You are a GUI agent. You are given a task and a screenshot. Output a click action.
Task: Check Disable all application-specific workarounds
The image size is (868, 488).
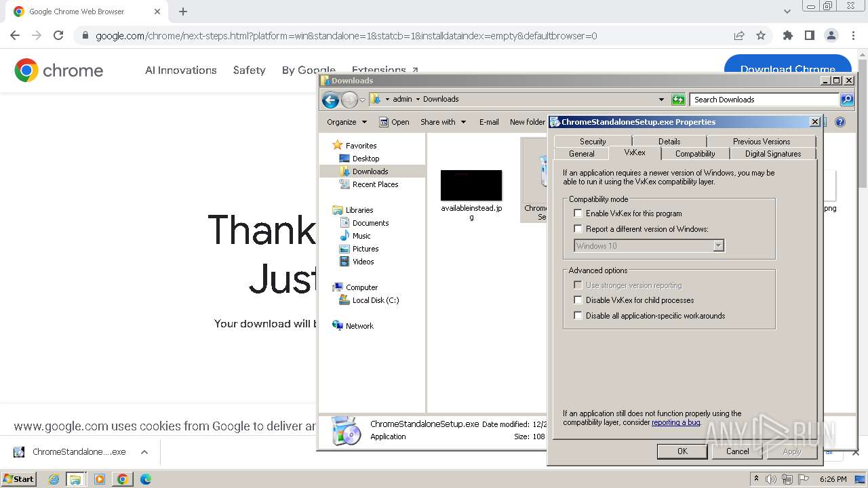(578, 316)
